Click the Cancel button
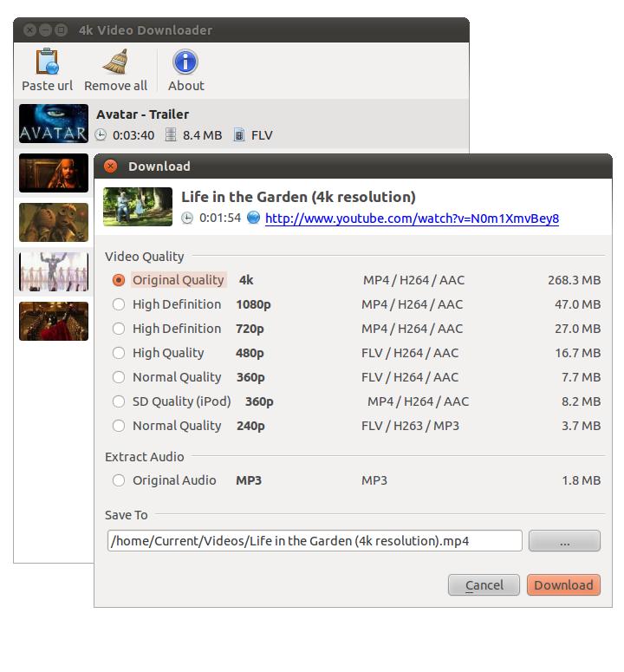Screen dimensions: 624x672 pyautogui.click(x=484, y=585)
